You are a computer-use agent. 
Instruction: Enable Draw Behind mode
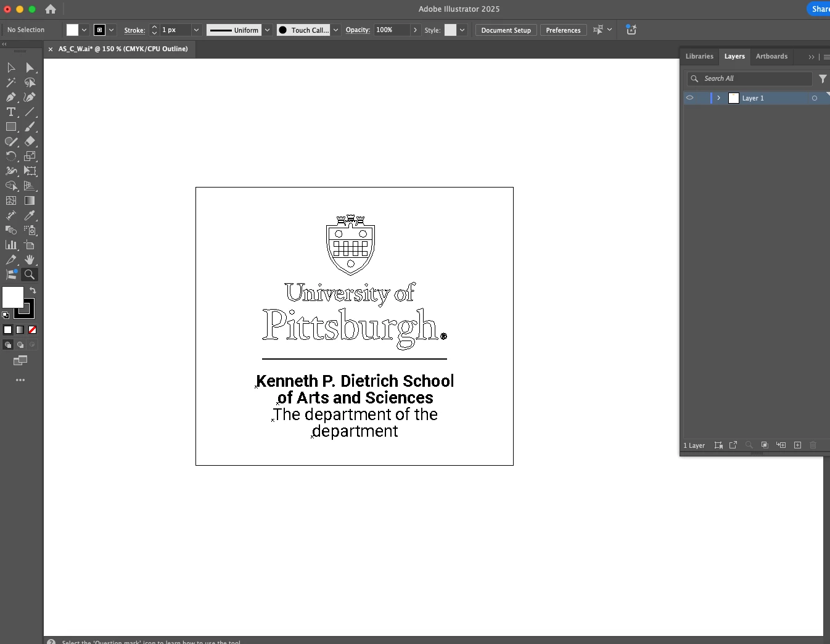click(x=20, y=345)
